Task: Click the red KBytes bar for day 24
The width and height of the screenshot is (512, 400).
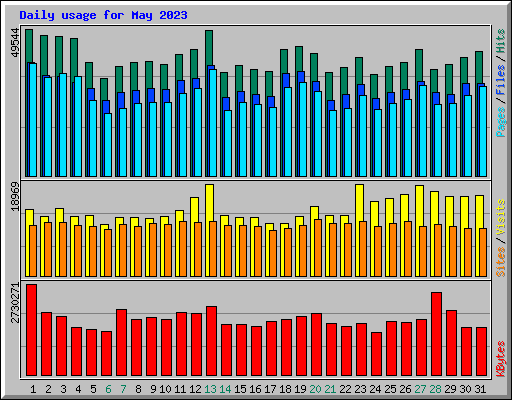Action: pos(376,354)
